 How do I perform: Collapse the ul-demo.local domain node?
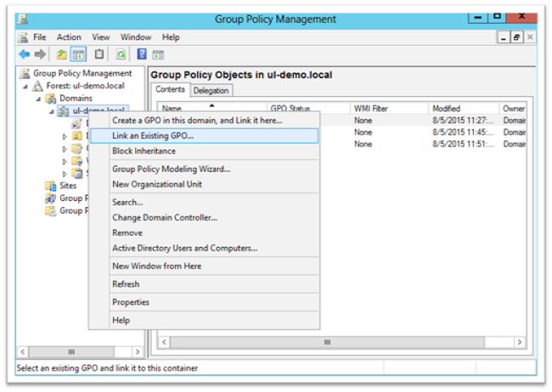click(x=51, y=111)
